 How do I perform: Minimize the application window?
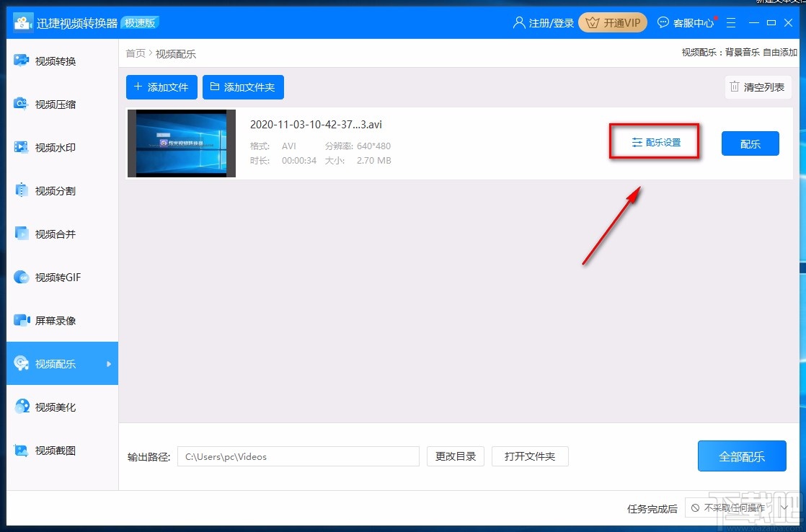(x=754, y=22)
